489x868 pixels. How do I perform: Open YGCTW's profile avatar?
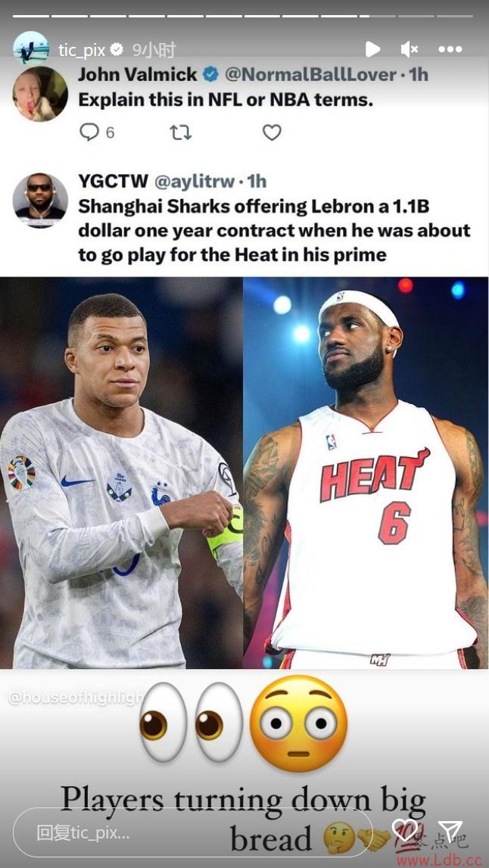point(40,201)
